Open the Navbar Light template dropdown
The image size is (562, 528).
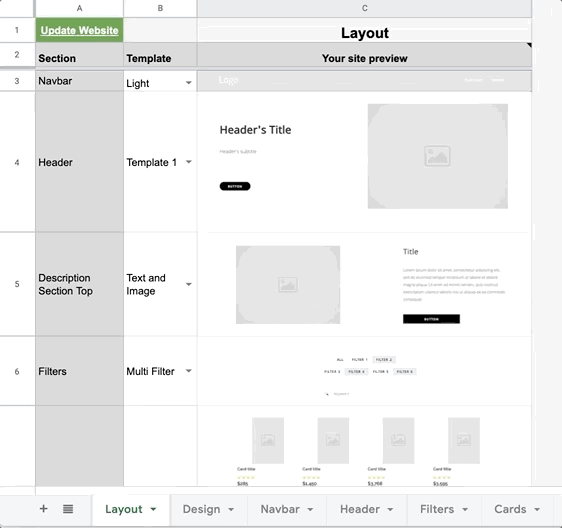(x=189, y=83)
